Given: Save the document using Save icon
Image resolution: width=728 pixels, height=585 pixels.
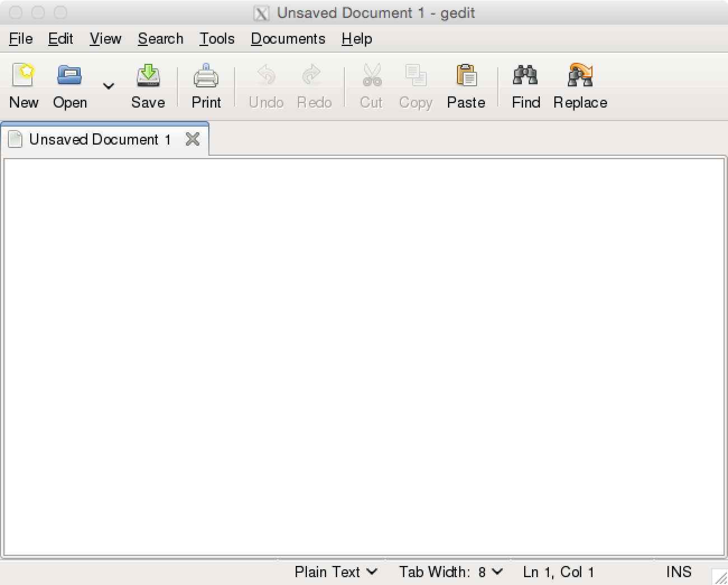Looking at the screenshot, I should (148, 75).
